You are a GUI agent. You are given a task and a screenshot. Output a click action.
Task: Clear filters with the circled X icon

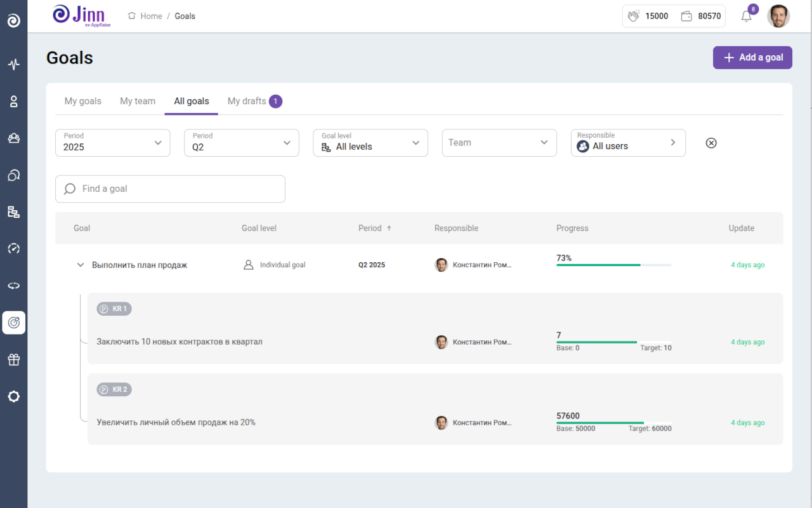[711, 143]
